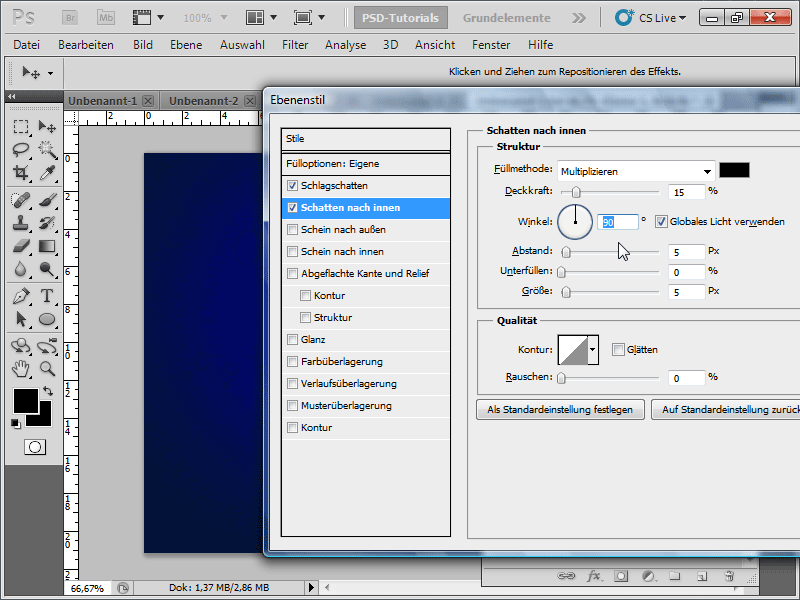Open the shadow color black swatch
Screen dimensions: 800x600
pos(734,170)
